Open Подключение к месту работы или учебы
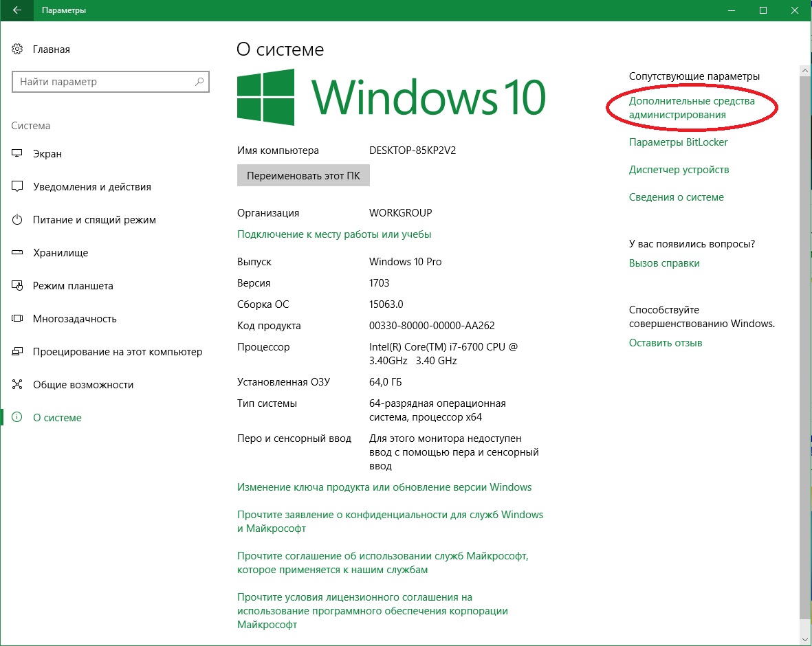The width and height of the screenshot is (812, 646). coord(334,234)
